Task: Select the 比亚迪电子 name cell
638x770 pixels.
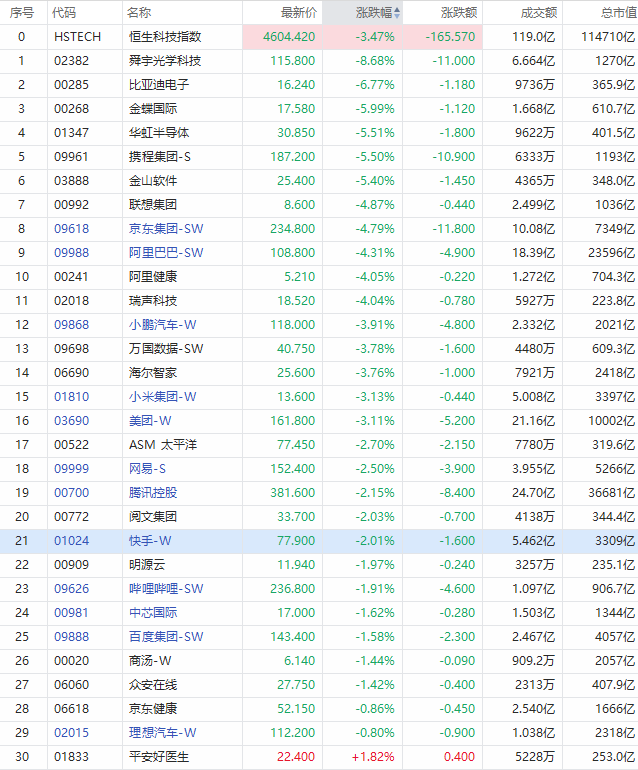Action: pos(182,85)
